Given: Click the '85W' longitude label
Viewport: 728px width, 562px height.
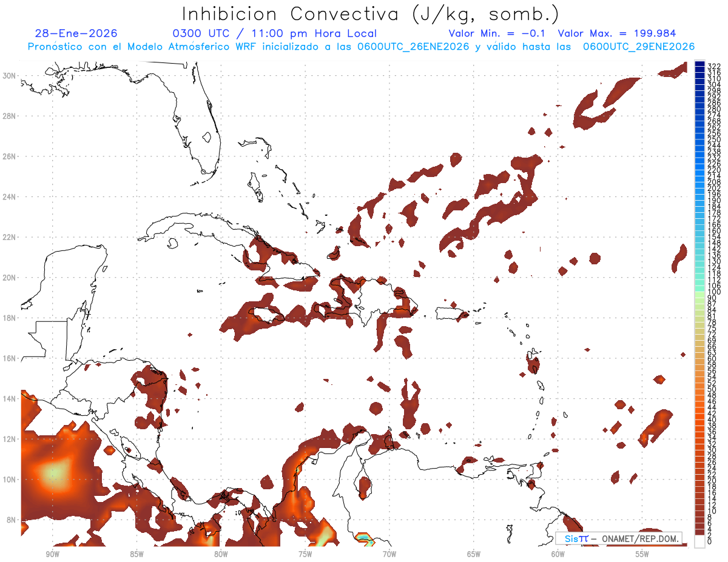Looking at the screenshot, I should point(136,554).
